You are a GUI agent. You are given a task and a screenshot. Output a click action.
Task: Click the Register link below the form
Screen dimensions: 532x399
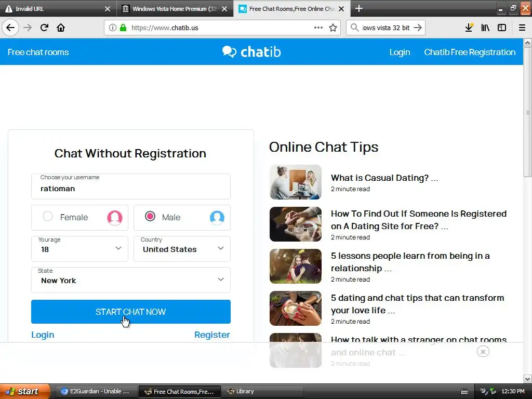point(212,335)
